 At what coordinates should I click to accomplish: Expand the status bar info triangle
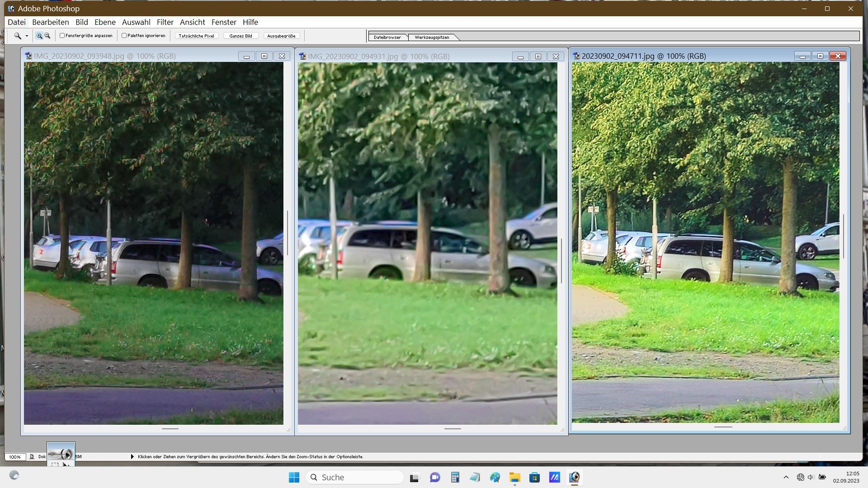click(x=132, y=457)
